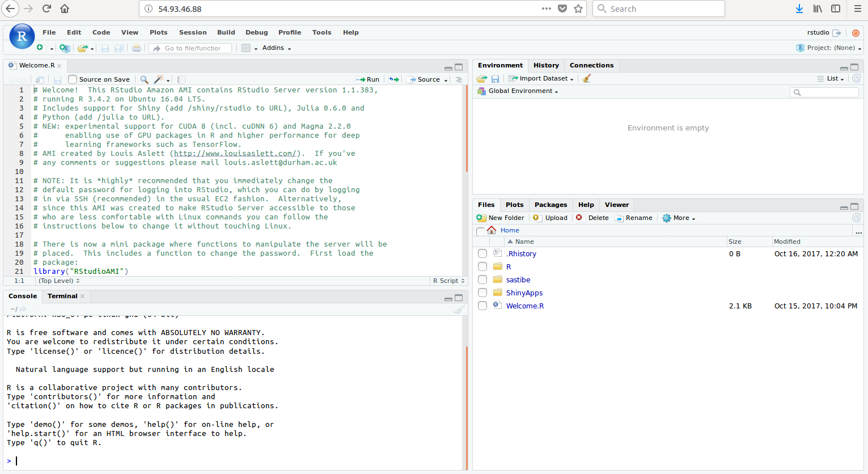Open the Tools menu
This screenshot has width=868, height=474.
(x=321, y=32)
